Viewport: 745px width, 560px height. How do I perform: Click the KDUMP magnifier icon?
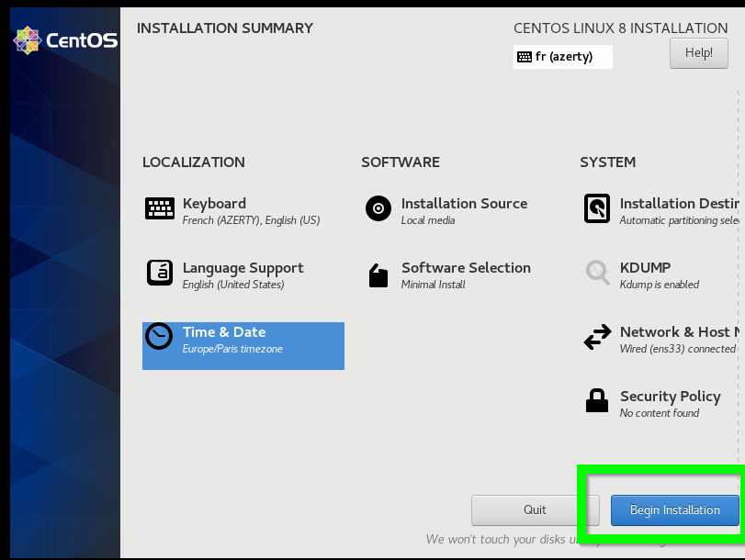pyautogui.click(x=597, y=273)
